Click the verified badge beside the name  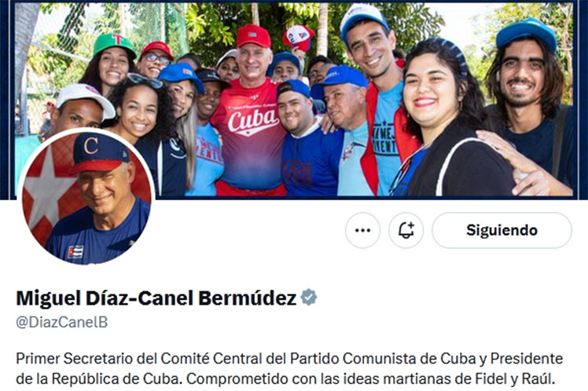coord(309,298)
